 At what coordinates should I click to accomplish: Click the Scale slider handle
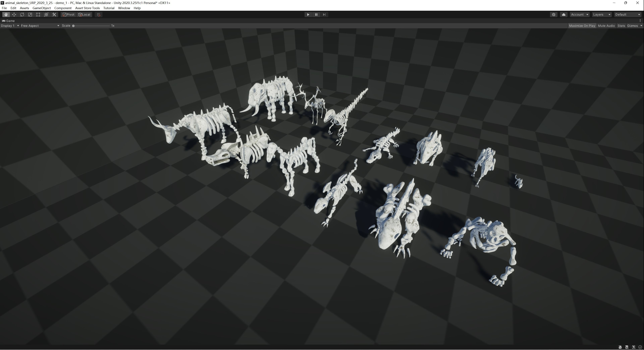coord(73,26)
